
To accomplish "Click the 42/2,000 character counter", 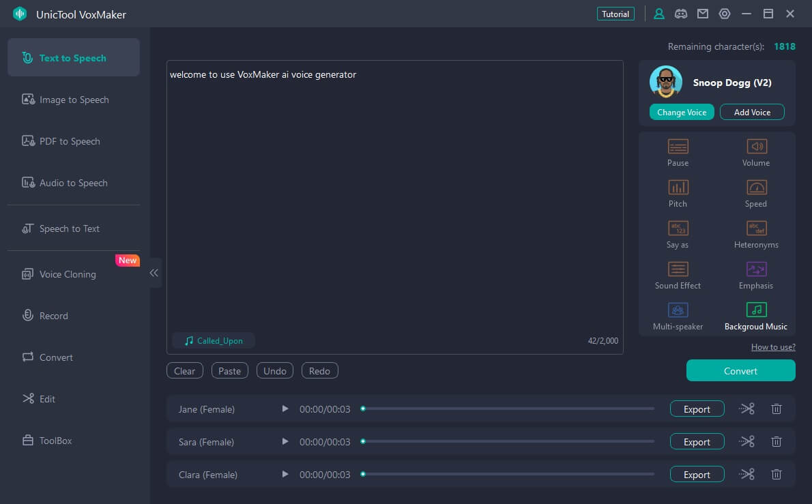I will [x=603, y=340].
